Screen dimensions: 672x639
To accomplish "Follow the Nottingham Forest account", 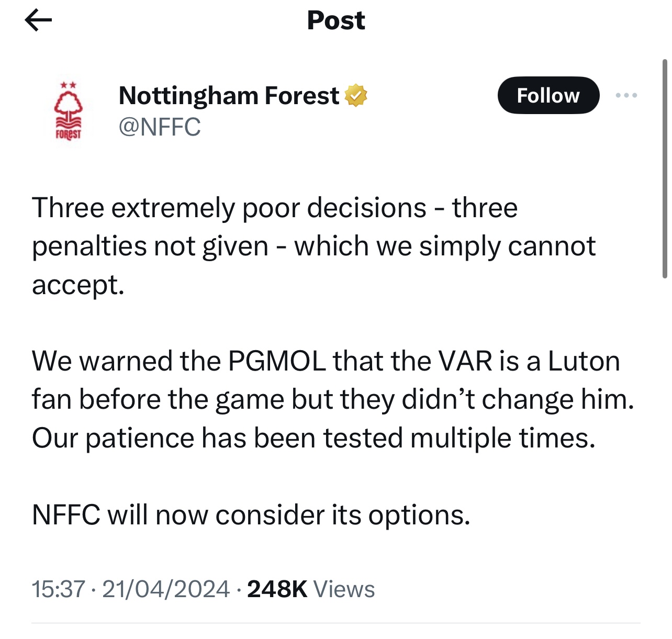I will tap(548, 95).
